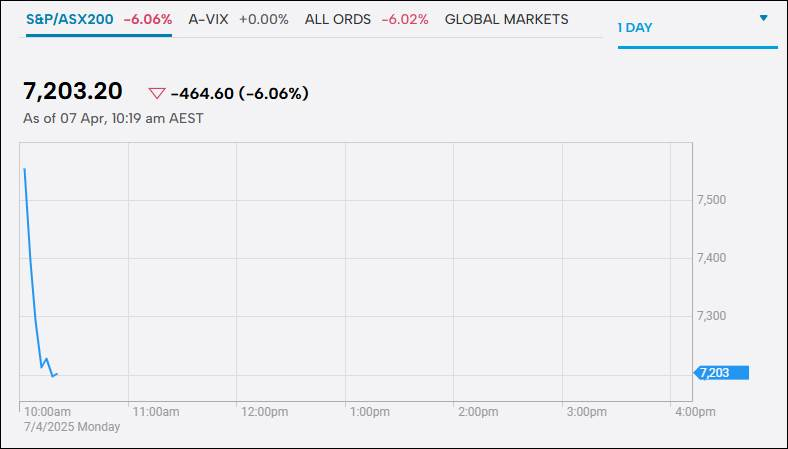Click the 12:00pm time label

tap(265, 412)
